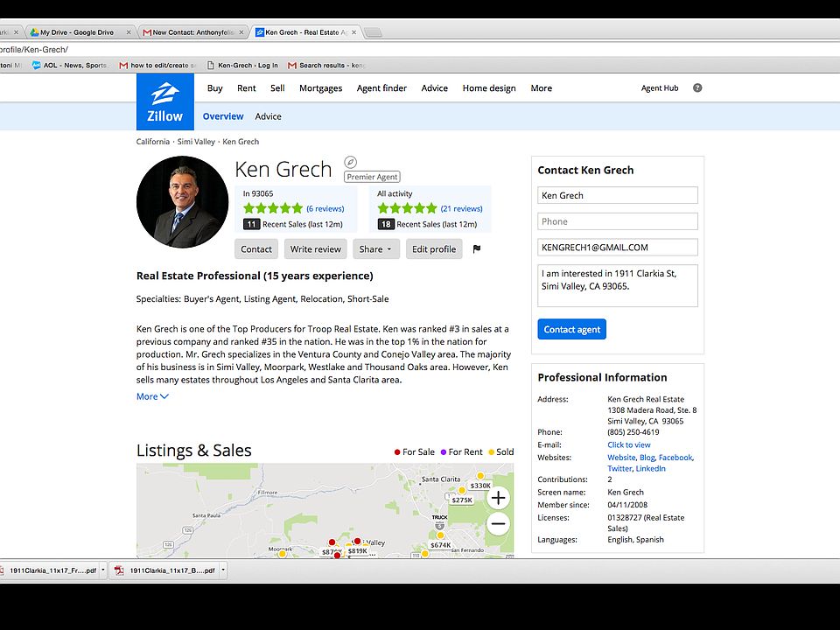Open the agent's Website link
The height and width of the screenshot is (630, 840).
pyautogui.click(x=621, y=458)
